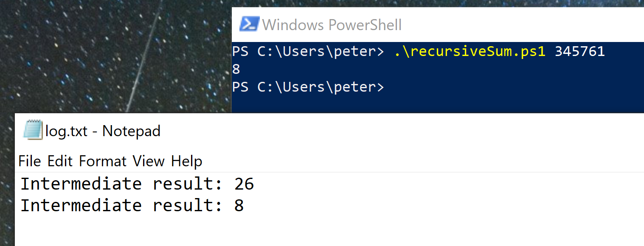Screen dimensions: 644x246
Task: Expand the Format menu
Action: tap(103, 161)
